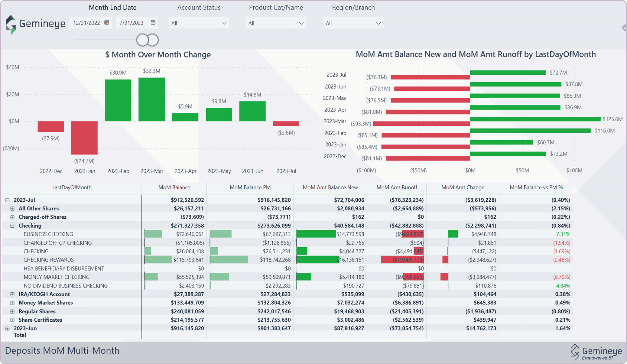The height and width of the screenshot is (364, 627).
Task: Open the Region/Branch dropdown
Action: [353, 23]
